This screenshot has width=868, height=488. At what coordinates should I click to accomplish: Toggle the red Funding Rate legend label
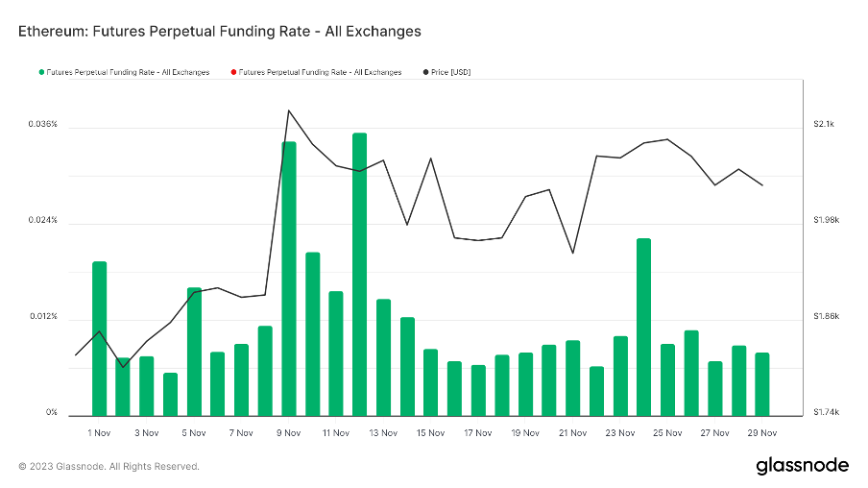tap(319, 72)
